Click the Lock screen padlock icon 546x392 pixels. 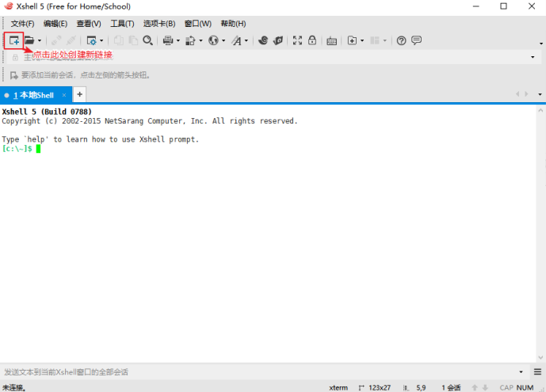pos(312,40)
